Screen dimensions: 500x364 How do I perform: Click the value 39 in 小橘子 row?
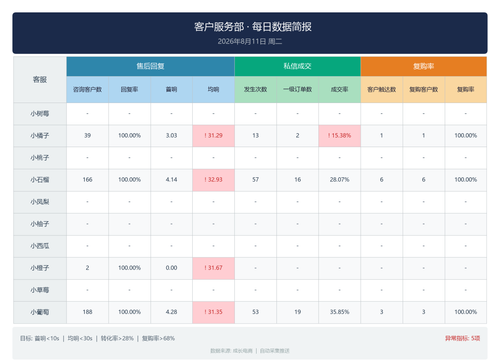pos(87,136)
